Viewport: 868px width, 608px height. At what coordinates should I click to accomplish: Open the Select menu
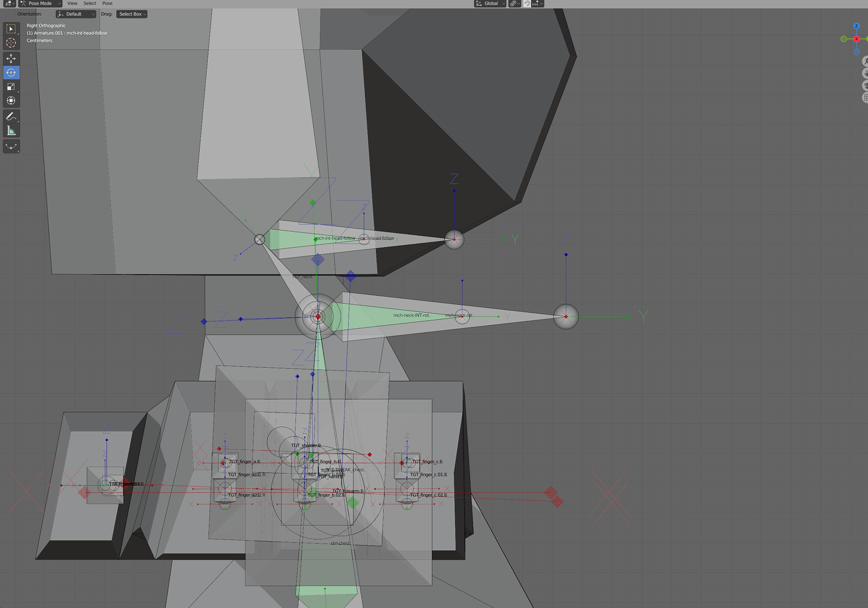[90, 4]
